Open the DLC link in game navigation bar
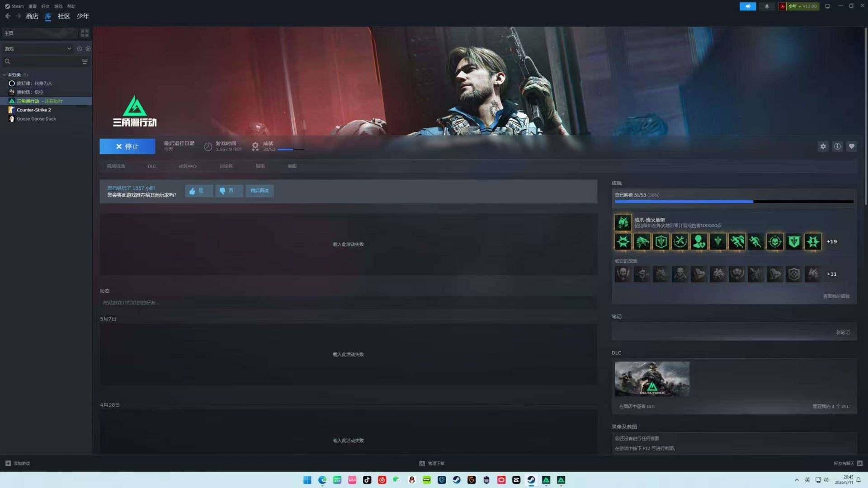 (x=152, y=166)
